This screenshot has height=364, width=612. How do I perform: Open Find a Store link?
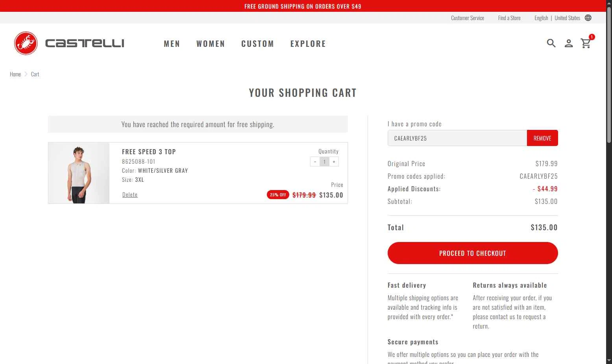(509, 18)
